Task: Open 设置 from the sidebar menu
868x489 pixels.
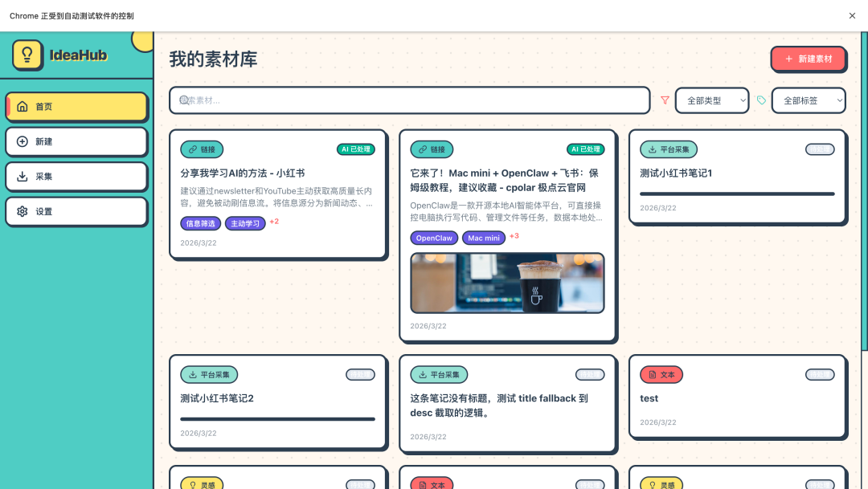Action: coord(76,212)
